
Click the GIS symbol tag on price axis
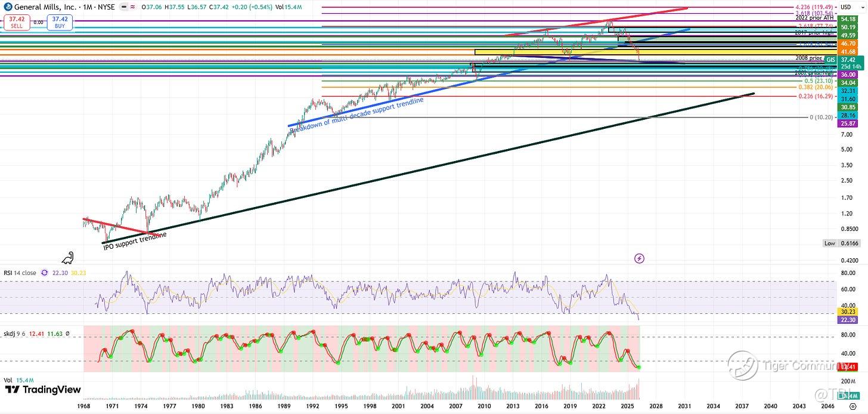830,60
